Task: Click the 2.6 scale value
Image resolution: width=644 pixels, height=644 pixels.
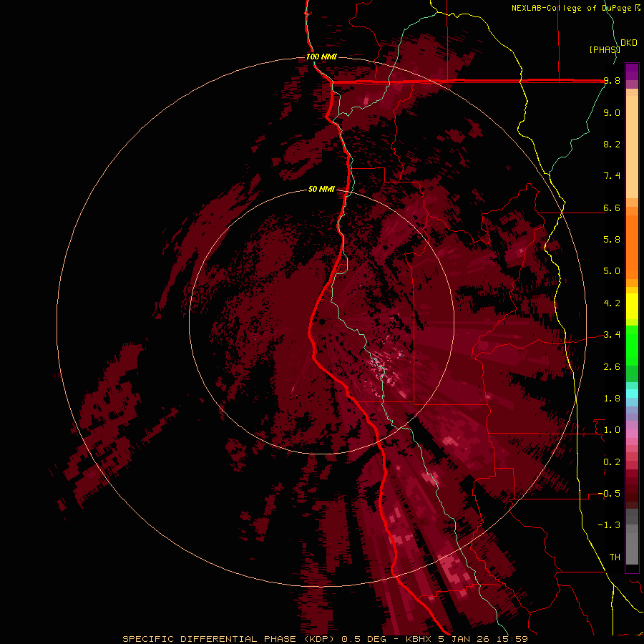Action: (612, 367)
